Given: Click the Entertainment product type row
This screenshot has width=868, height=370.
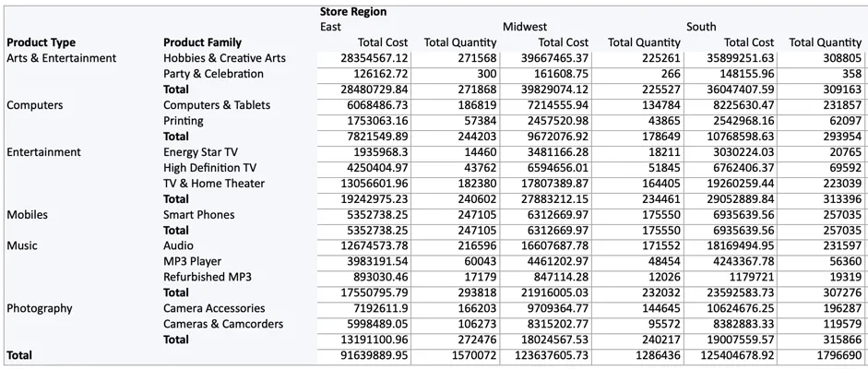Looking at the screenshot, I should (x=43, y=151).
